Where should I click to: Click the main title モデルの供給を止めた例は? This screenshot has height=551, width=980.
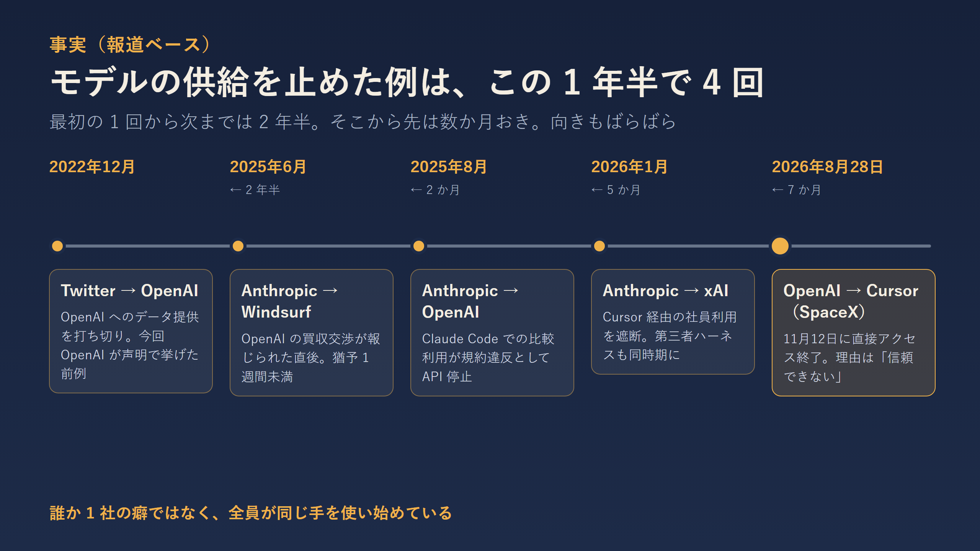coord(407,82)
